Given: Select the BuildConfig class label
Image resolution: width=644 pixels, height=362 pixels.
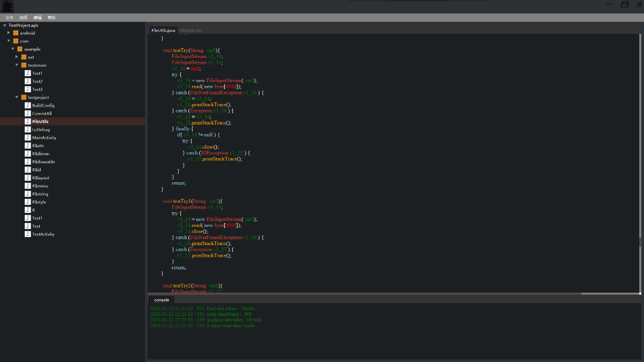Looking at the screenshot, I should pos(43,105).
